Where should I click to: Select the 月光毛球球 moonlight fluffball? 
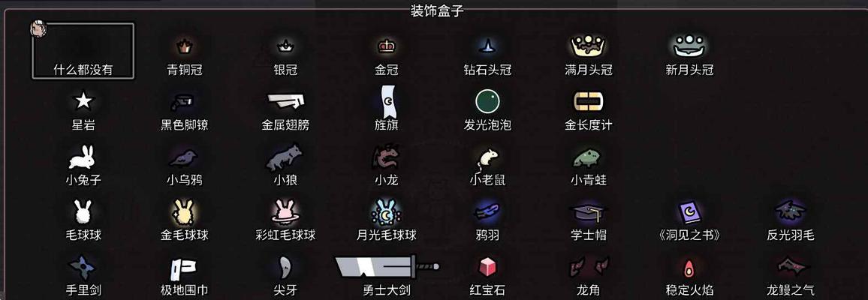(386, 212)
